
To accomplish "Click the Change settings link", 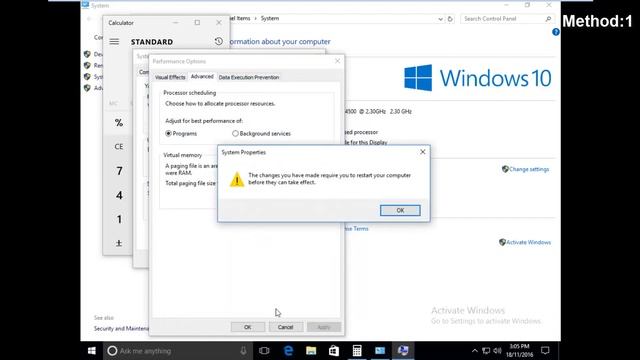I will coord(529,169).
